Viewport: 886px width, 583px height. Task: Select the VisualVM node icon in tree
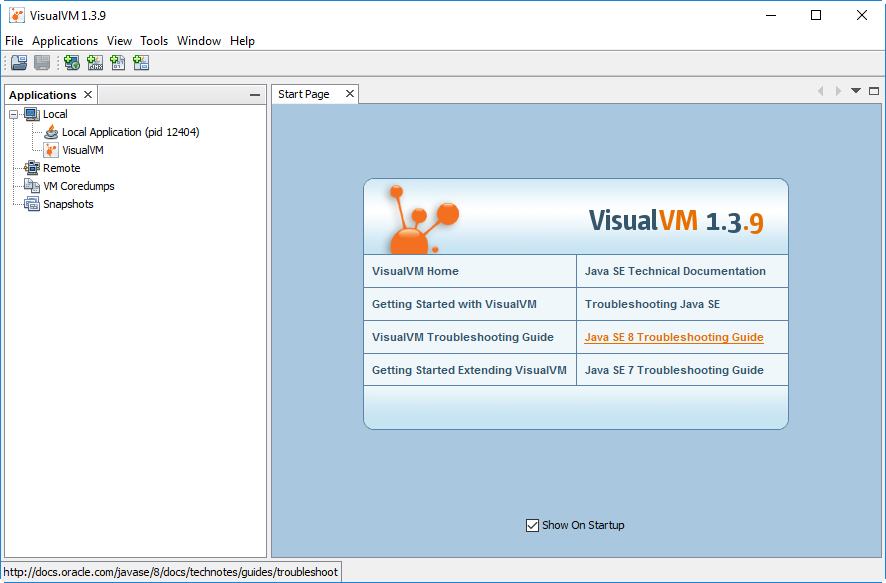pos(51,150)
